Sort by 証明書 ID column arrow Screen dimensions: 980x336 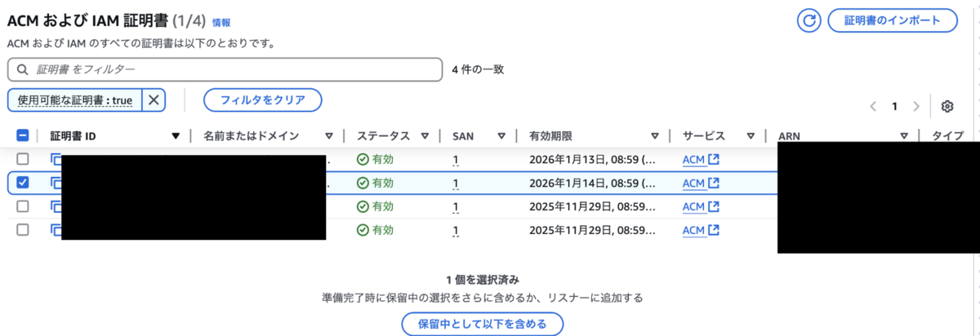pyautogui.click(x=176, y=136)
